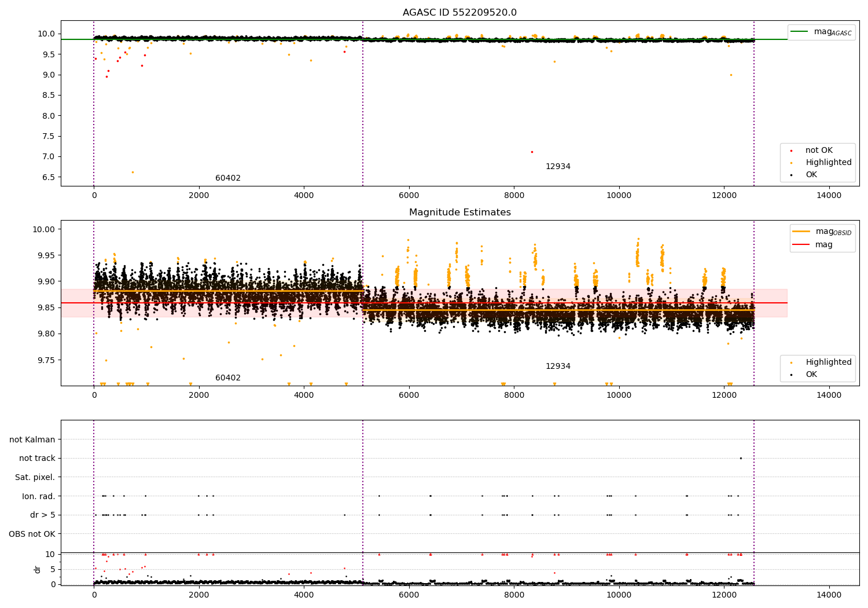Click obsid label '12934' in Magnitude Estimates panel
This screenshot has width=868, height=608.
558,367
